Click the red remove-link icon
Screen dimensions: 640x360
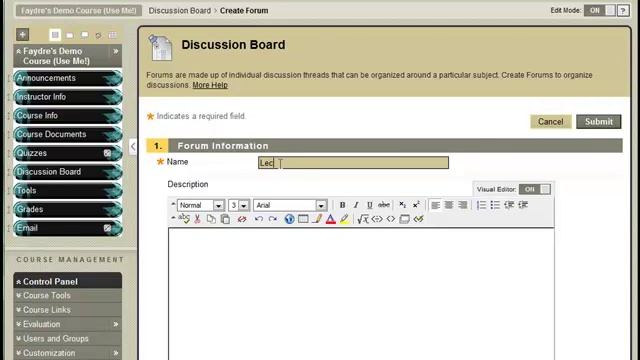[242, 219]
